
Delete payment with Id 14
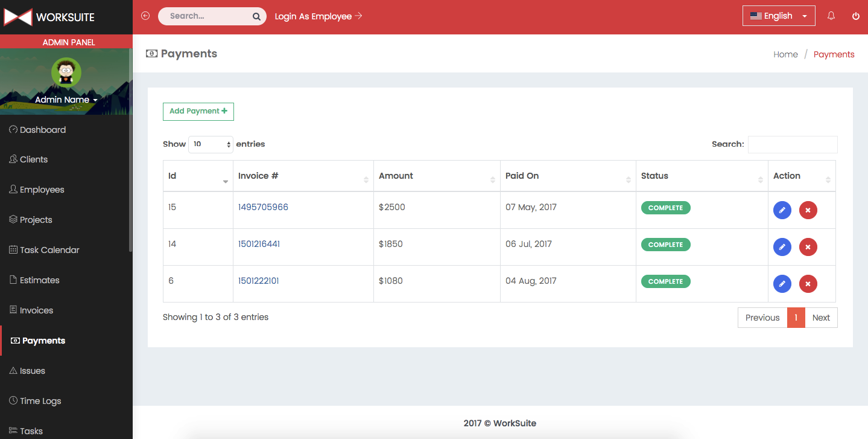pyautogui.click(x=808, y=247)
